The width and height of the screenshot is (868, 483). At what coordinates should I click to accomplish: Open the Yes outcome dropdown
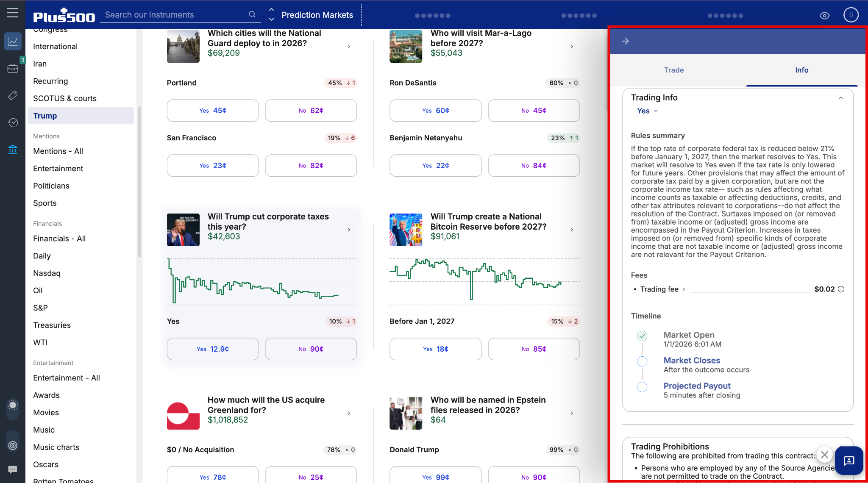pos(647,111)
